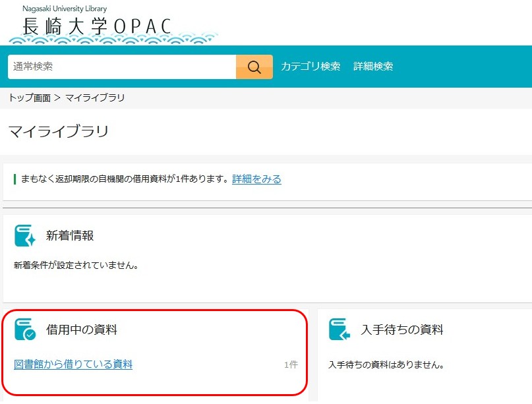Image resolution: width=532 pixels, height=404 pixels.
Task: Click the 新着情報 book icon
Action: [25, 236]
